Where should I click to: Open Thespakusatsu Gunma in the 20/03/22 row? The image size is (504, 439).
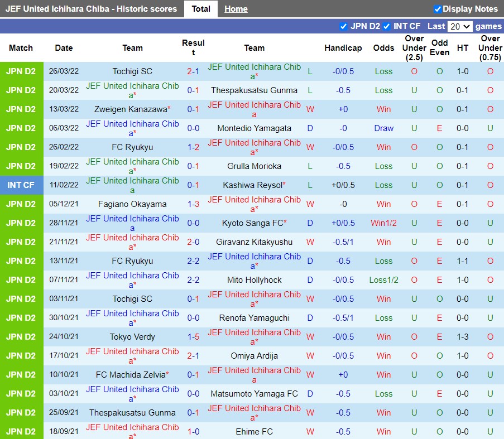[x=254, y=90]
